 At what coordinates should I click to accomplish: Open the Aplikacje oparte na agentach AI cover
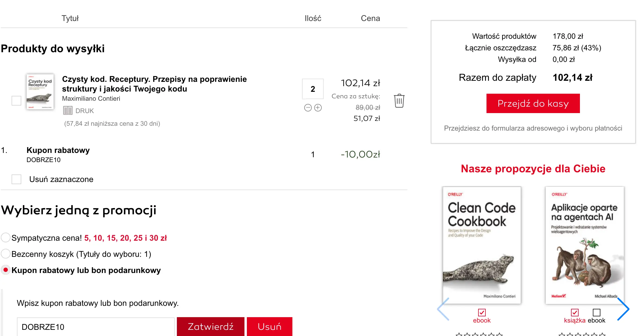[x=585, y=245]
